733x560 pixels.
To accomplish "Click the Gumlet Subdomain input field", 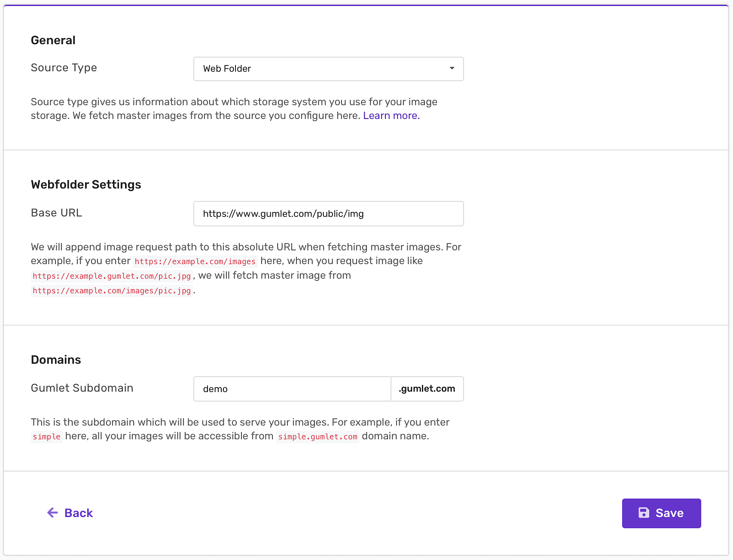I will [x=292, y=389].
